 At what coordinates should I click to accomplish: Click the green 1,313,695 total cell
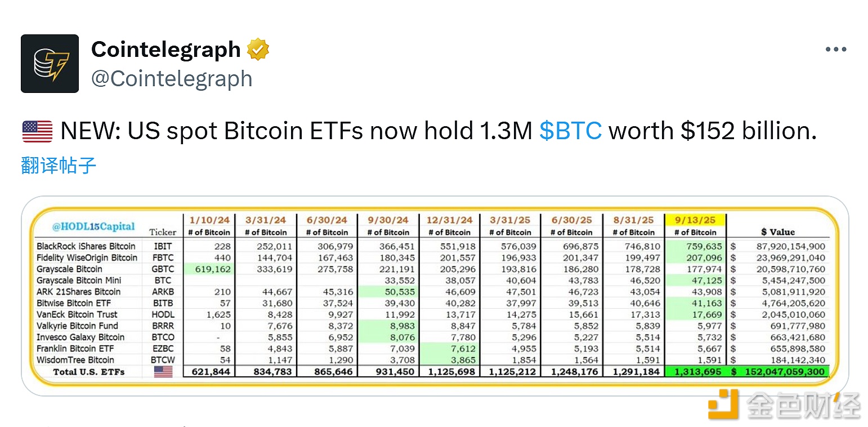pyautogui.click(x=696, y=371)
